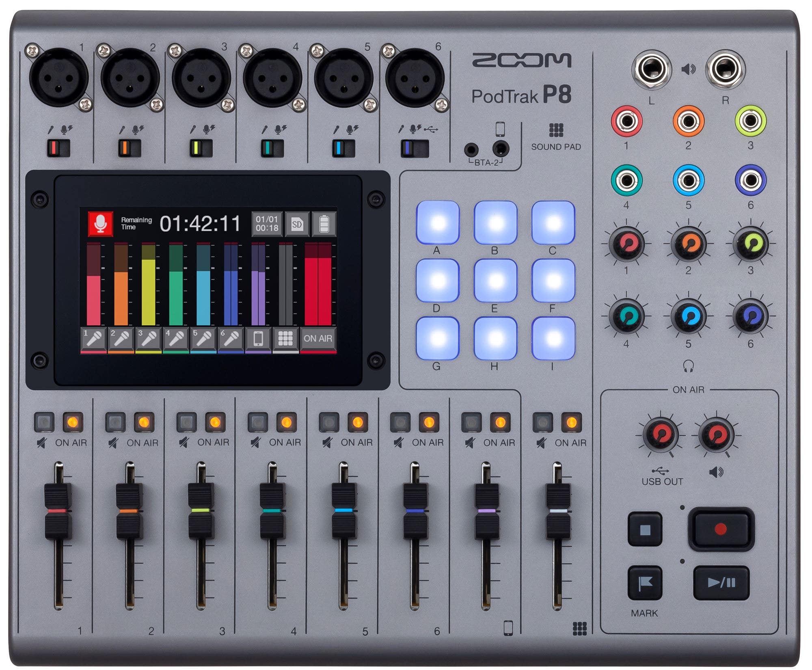Screen dimensions: 812x670
Task: Touch headphone 1 red volume knob
Action: [x=626, y=244]
